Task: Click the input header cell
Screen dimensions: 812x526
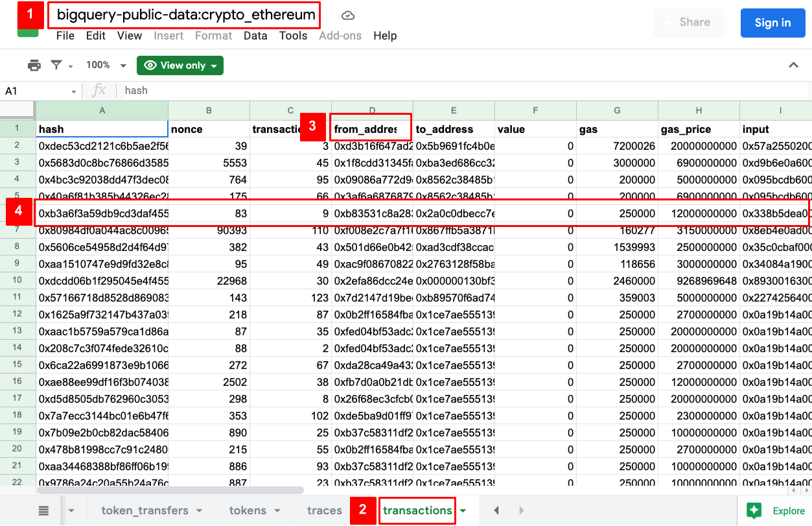Action: click(776, 129)
